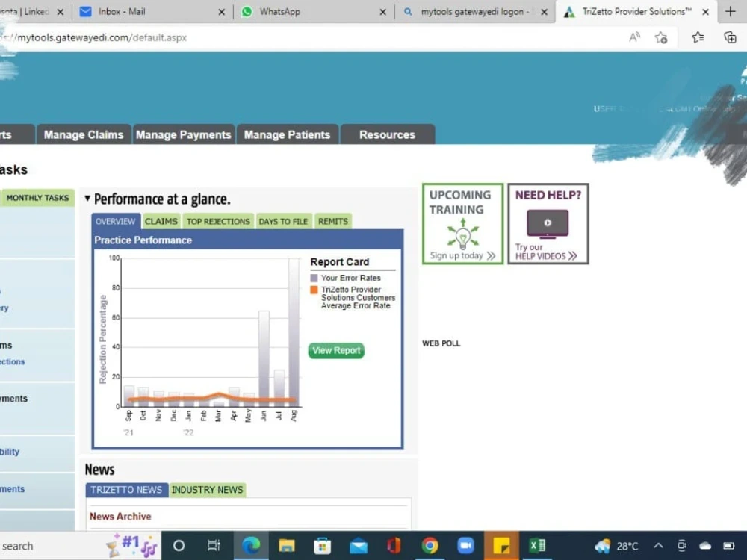Click the Windows taskbar search box
747x560 pixels.
coord(80,546)
